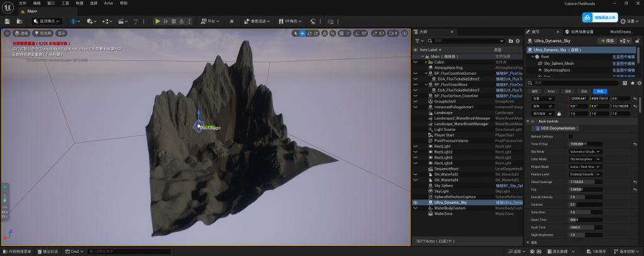644x256 pixels.
Task: Toggle visibility of Ultra_Dynamic_Sky actor
Action: (x=415, y=203)
